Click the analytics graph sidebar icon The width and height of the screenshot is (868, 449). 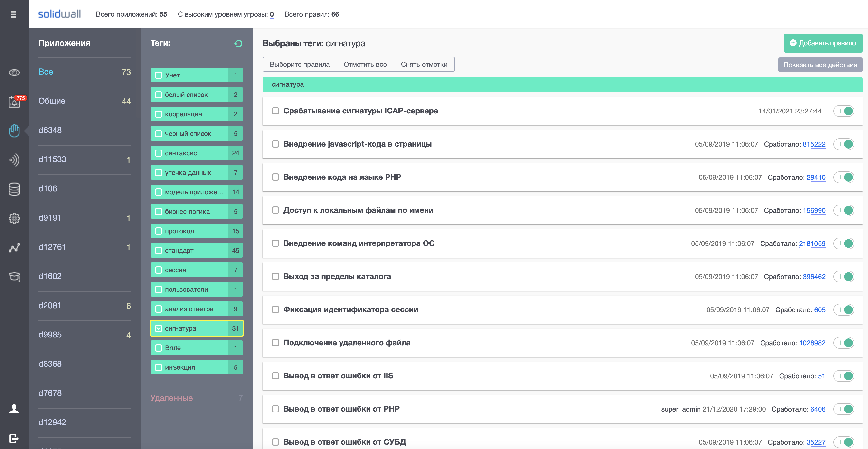(14, 248)
